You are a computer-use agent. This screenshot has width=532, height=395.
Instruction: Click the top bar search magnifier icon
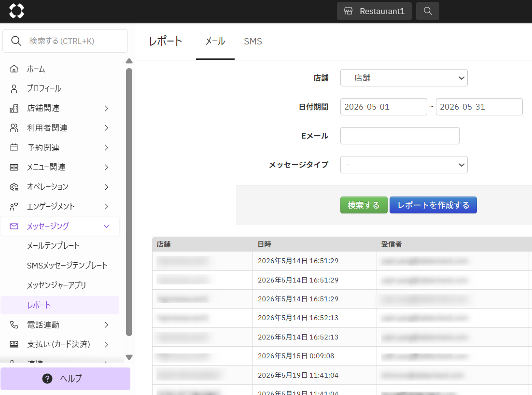(x=428, y=11)
